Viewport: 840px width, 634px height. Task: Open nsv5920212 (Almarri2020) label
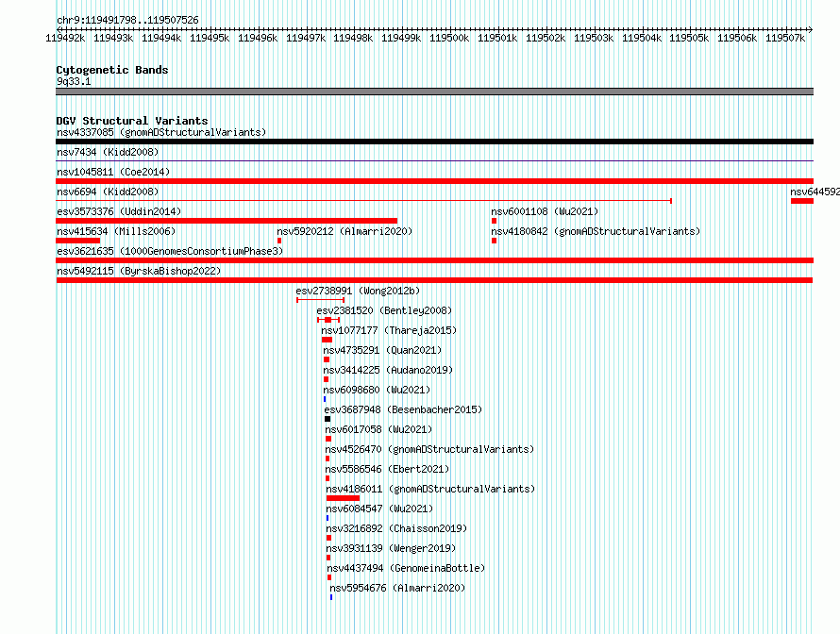[344, 231]
